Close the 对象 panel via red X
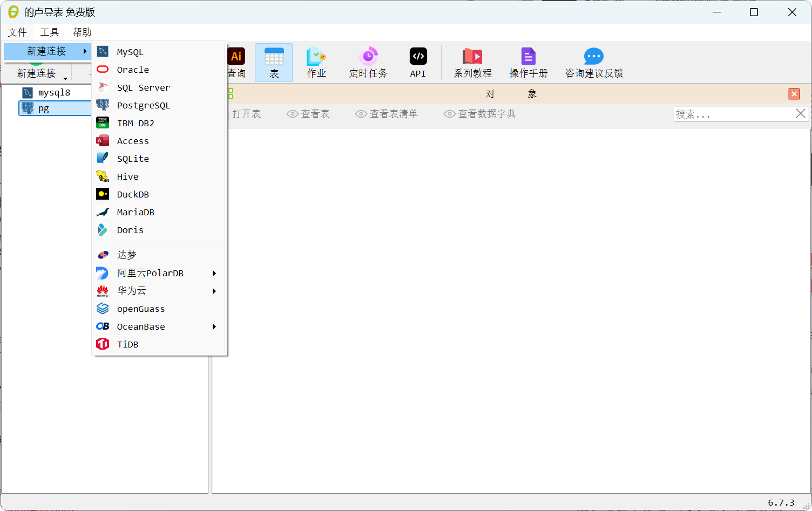The image size is (812, 511). (x=794, y=94)
